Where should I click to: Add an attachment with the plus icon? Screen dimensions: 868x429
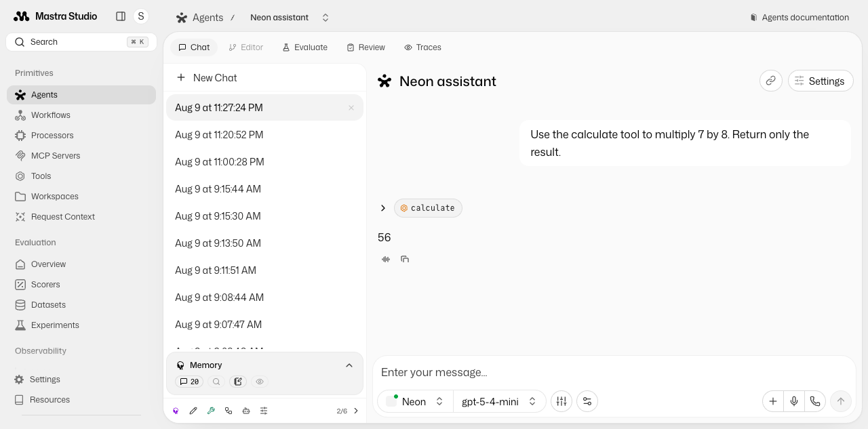coord(772,401)
